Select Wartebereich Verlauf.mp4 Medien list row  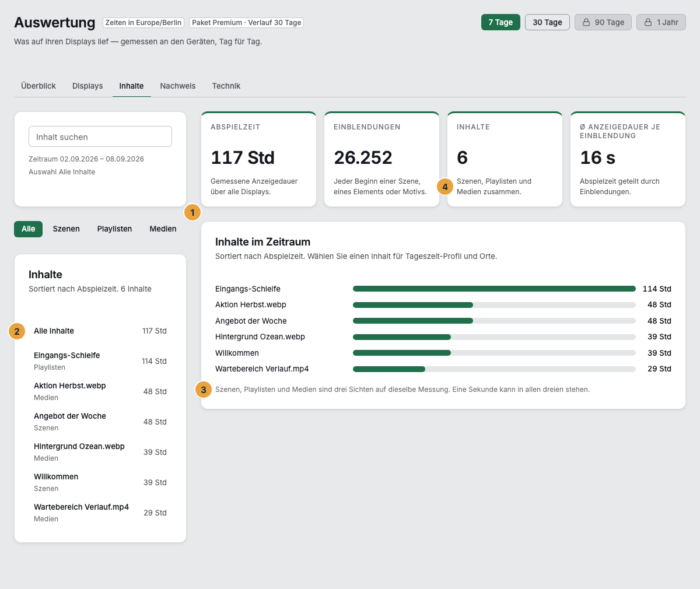point(100,513)
